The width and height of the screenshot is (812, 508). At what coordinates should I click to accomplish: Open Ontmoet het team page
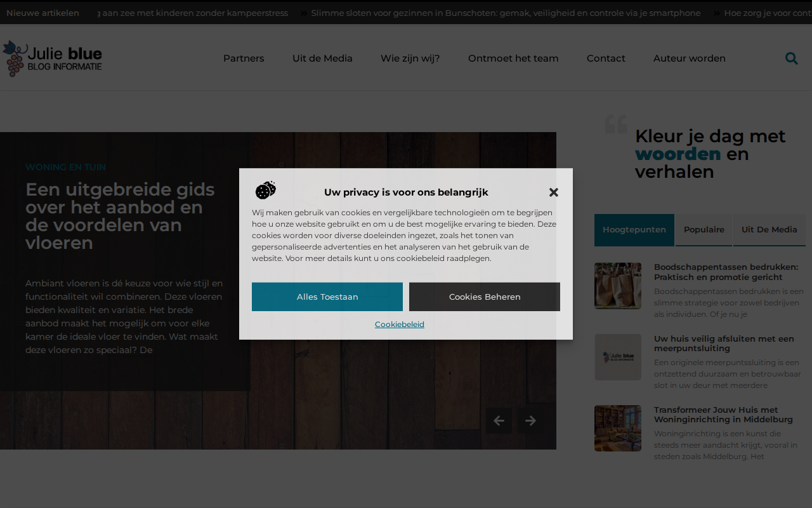point(513,58)
